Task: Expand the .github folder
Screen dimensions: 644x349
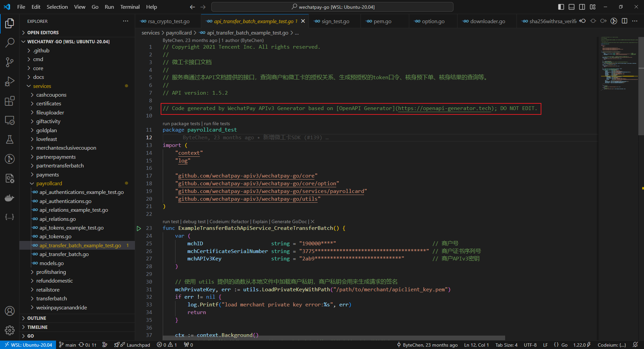Action: 77,50
